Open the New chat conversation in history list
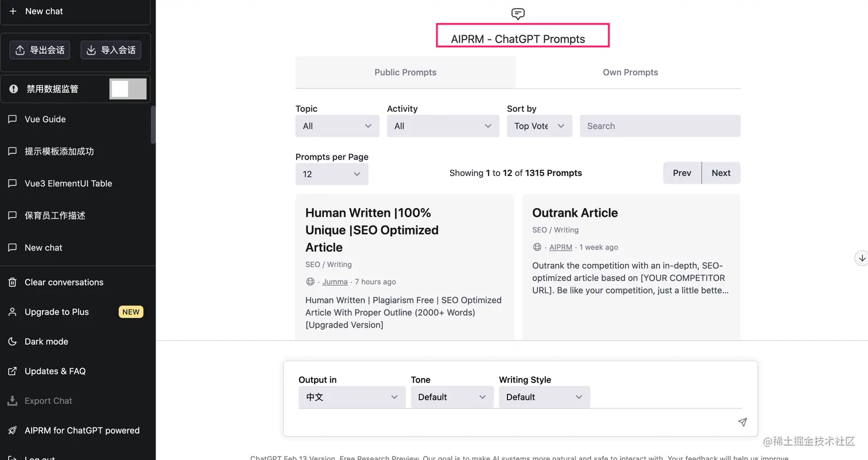The image size is (868, 460). pyautogui.click(x=76, y=248)
